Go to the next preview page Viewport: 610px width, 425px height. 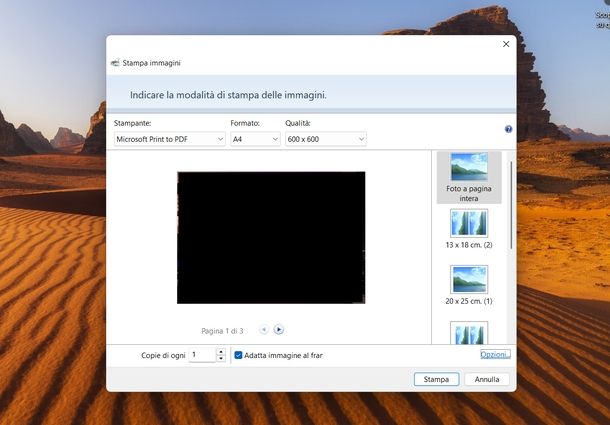(x=279, y=329)
